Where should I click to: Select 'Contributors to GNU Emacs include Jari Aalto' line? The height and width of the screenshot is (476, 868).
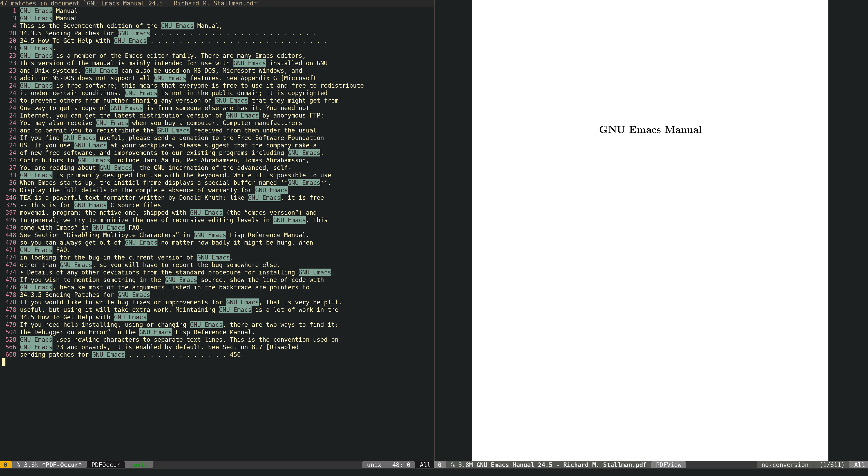click(164, 160)
